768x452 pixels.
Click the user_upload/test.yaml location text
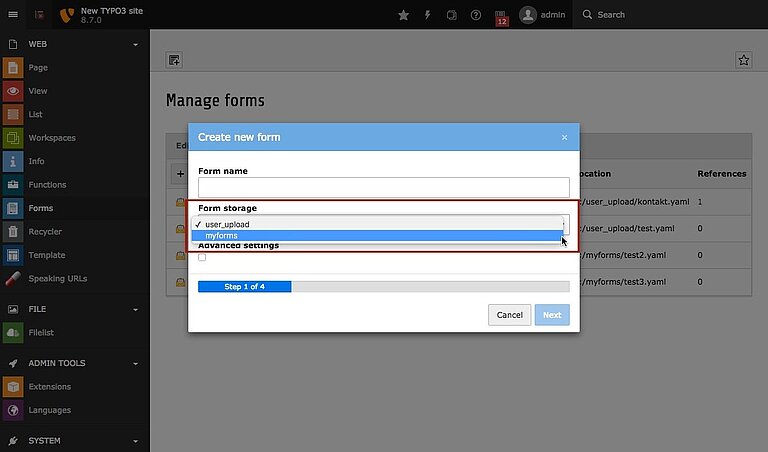(x=628, y=229)
